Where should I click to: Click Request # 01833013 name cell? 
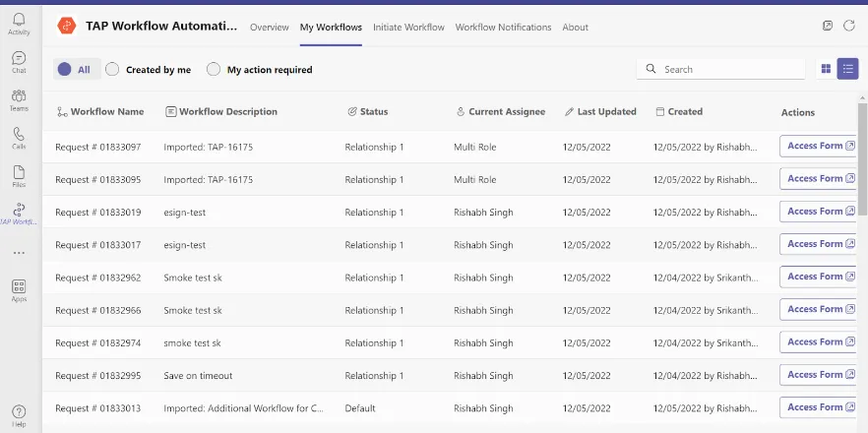coord(98,408)
